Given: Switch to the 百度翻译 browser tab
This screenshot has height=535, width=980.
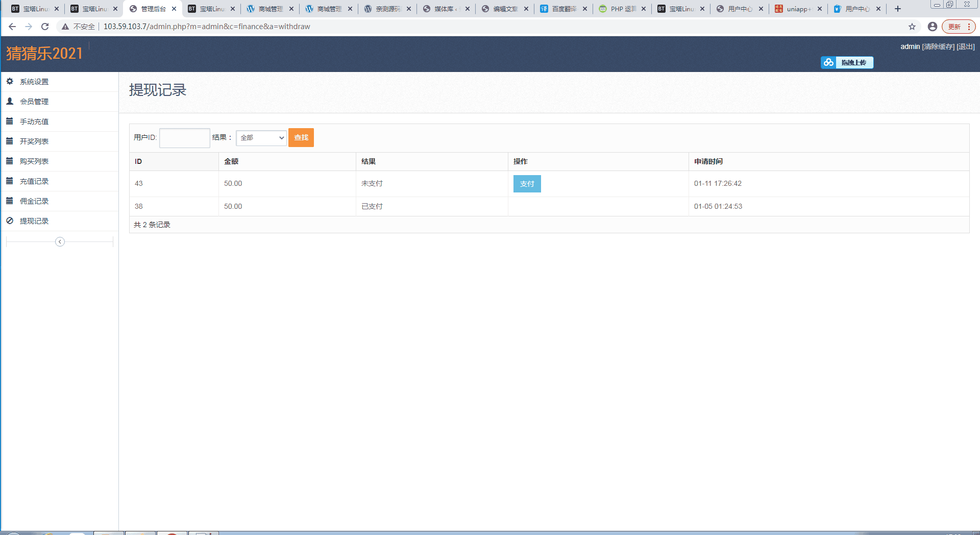Looking at the screenshot, I should [563, 9].
